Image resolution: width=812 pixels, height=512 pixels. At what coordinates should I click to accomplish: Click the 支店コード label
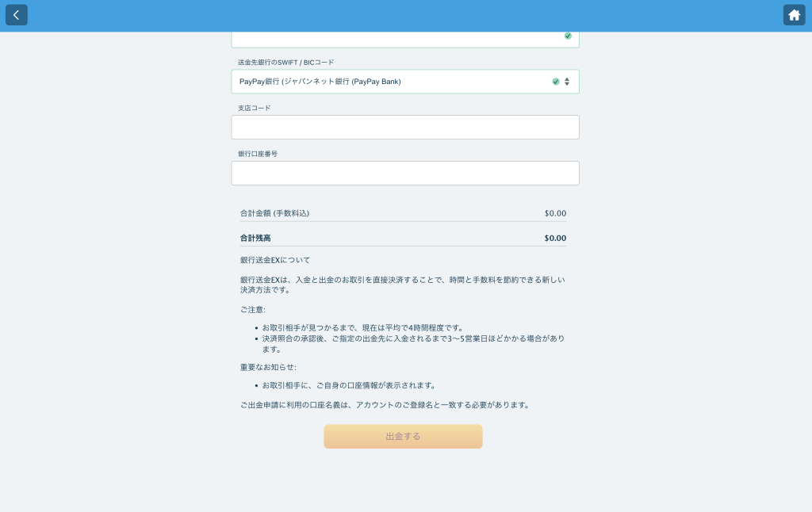coord(255,108)
